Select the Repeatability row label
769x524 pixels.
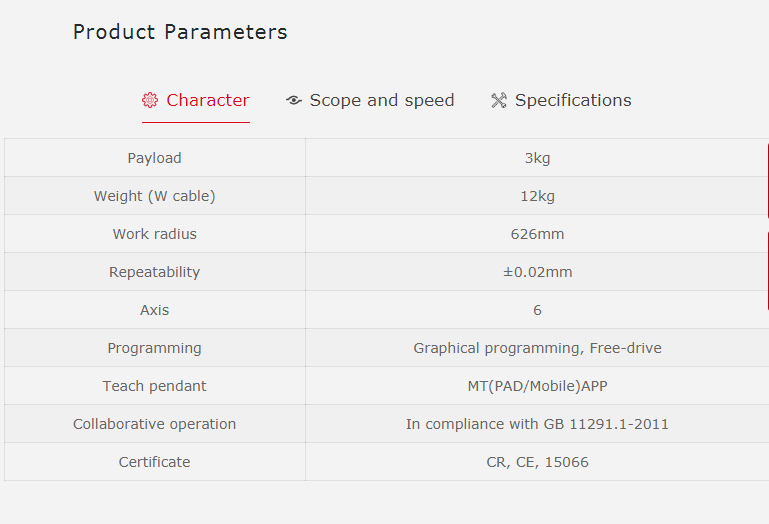click(155, 272)
